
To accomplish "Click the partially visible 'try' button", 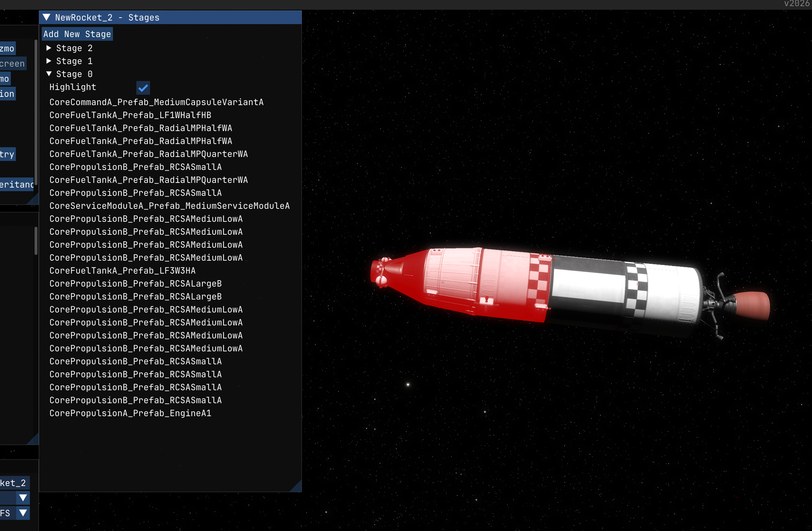I will pyautogui.click(x=7, y=154).
